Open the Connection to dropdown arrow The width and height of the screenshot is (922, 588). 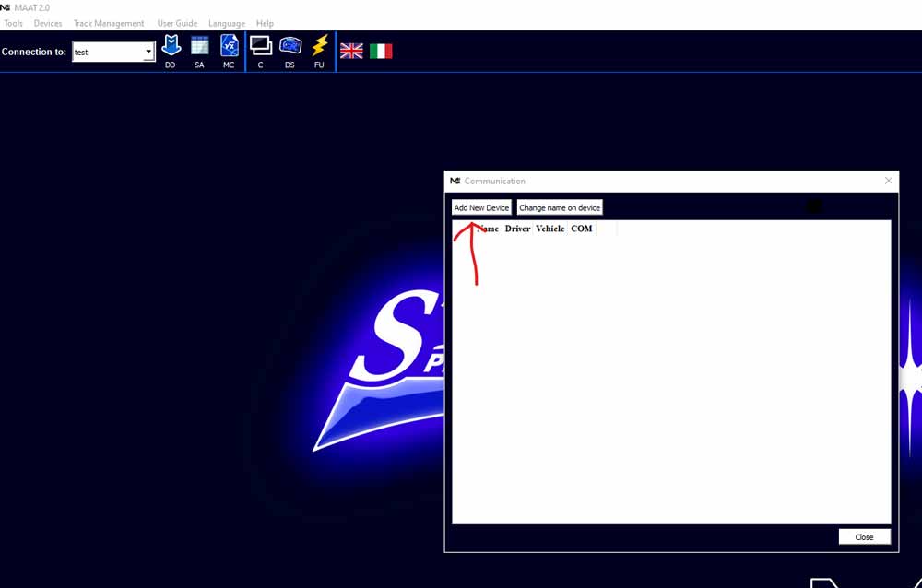(148, 52)
